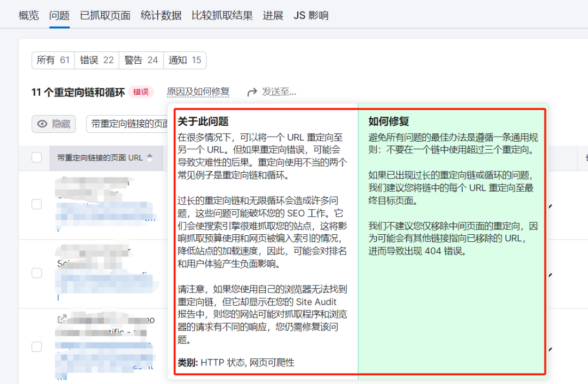This screenshot has width=588, height=384.
Task: Show all issues with 所有 61
Action: (x=53, y=60)
